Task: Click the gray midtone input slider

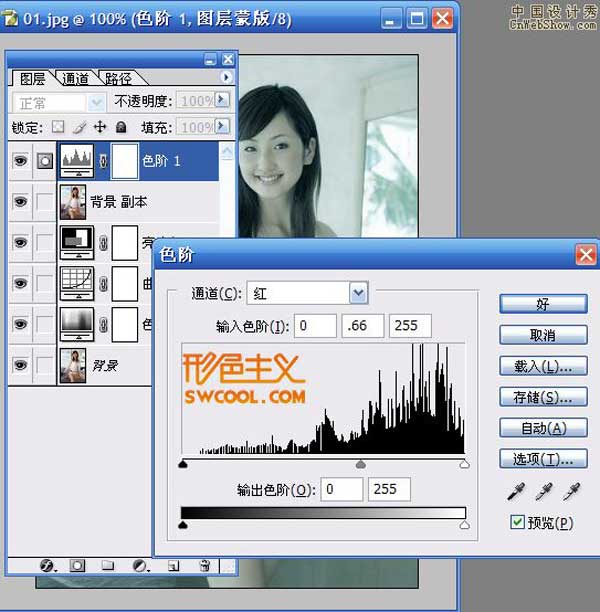Action: 361,465
